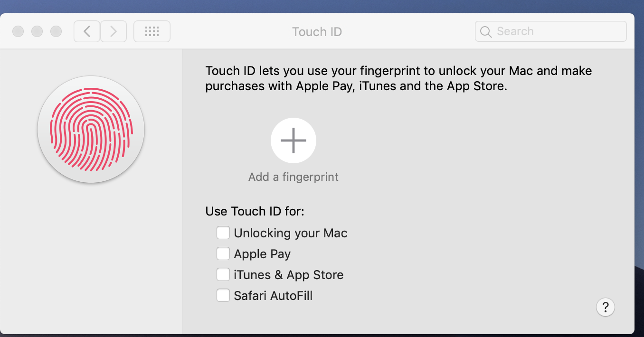Viewport: 644px width, 337px height.
Task: Open help with the question mark button
Action: pyautogui.click(x=605, y=307)
